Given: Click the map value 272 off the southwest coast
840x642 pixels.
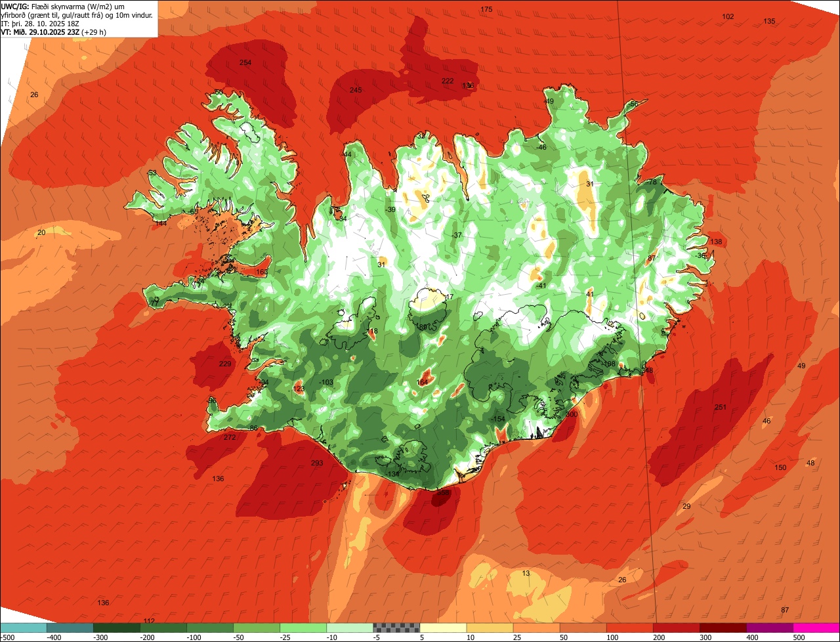Looking at the screenshot, I should 230,437.
